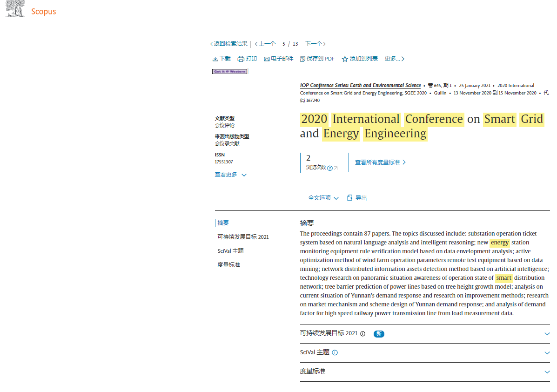
Task: Open the 更多... actions menu
Action: (x=394, y=59)
